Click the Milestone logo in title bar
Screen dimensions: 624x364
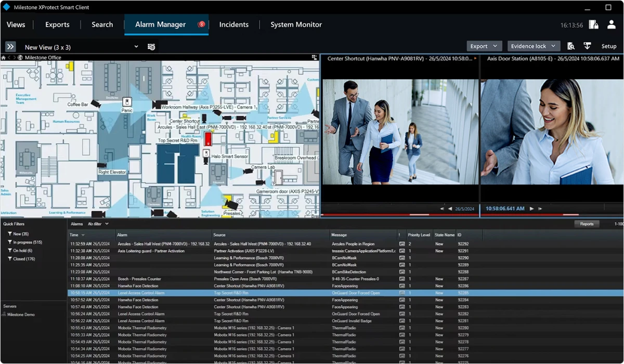click(x=6, y=7)
